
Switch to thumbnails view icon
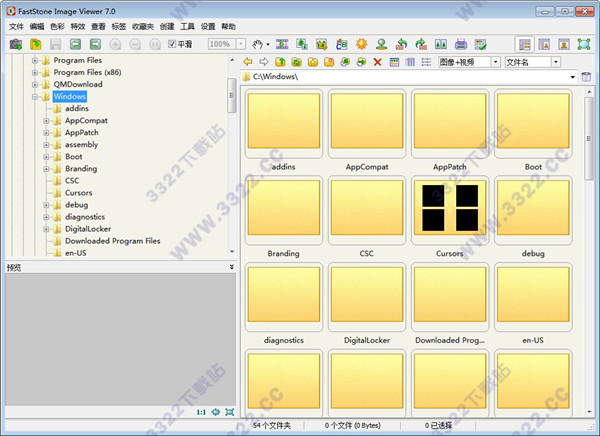[394, 62]
